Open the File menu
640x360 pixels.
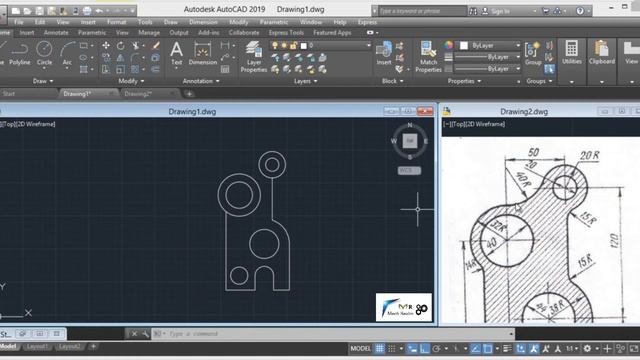(x=19, y=22)
